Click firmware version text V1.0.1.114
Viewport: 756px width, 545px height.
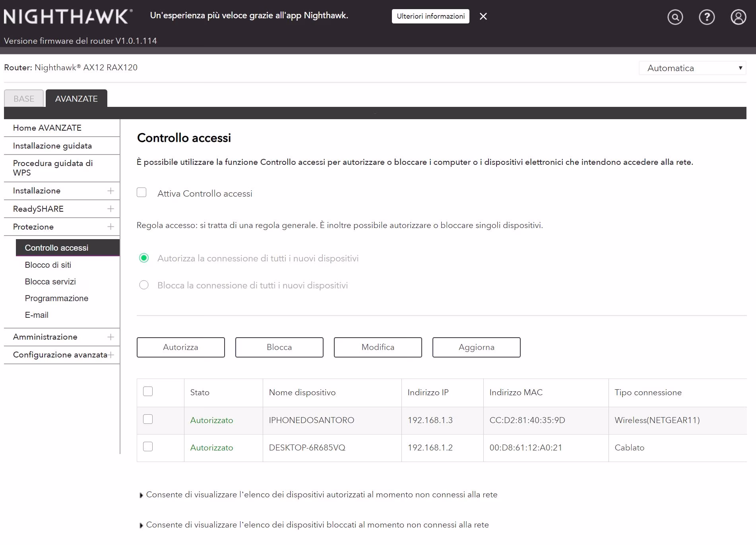136,41
